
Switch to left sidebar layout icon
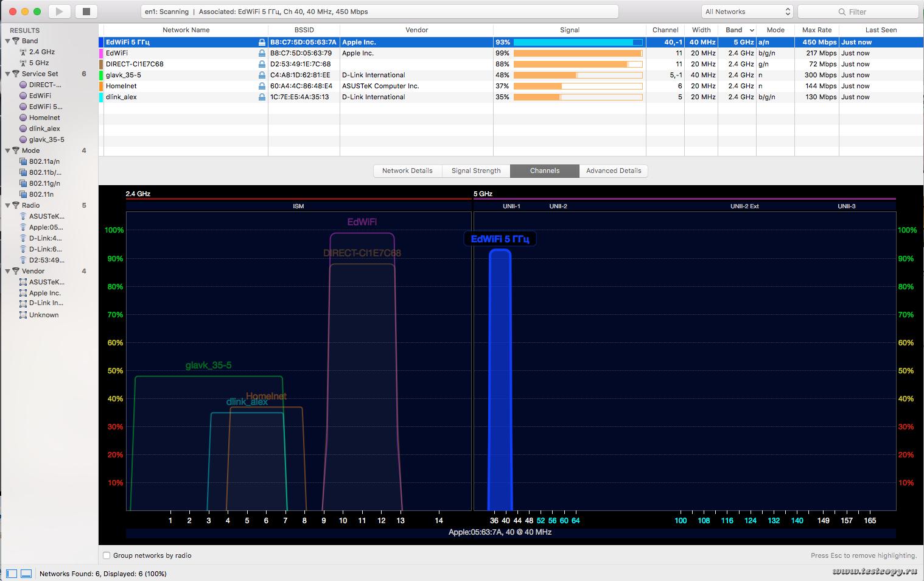point(12,574)
